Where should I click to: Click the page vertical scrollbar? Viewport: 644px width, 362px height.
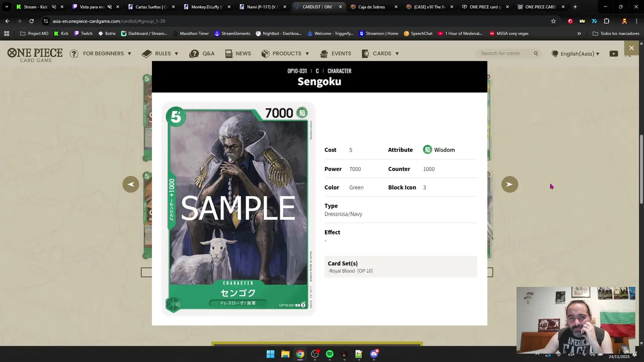click(x=641, y=169)
